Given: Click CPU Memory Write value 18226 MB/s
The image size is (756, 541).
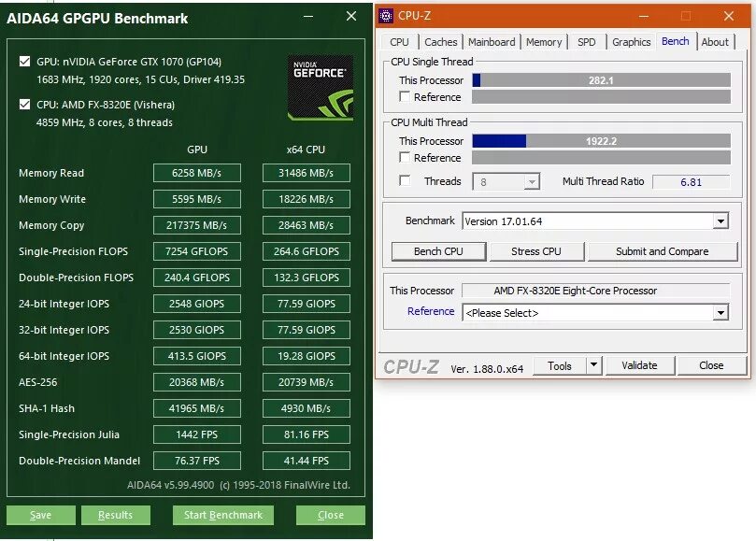Looking at the screenshot, I should coord(307,199).
